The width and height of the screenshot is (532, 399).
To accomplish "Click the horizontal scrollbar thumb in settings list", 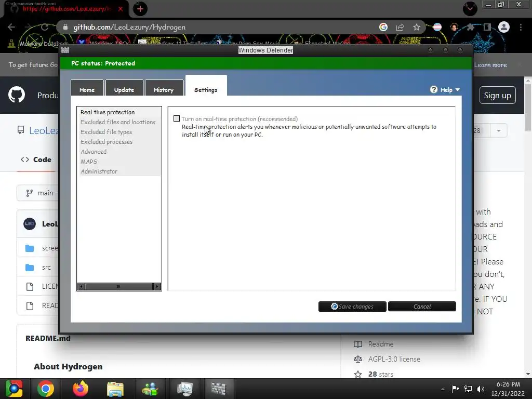I will pyautogui.click(x=119, y=287).
